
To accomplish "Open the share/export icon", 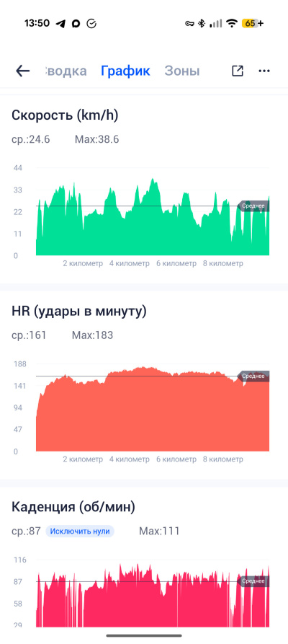I will point(238,71).
